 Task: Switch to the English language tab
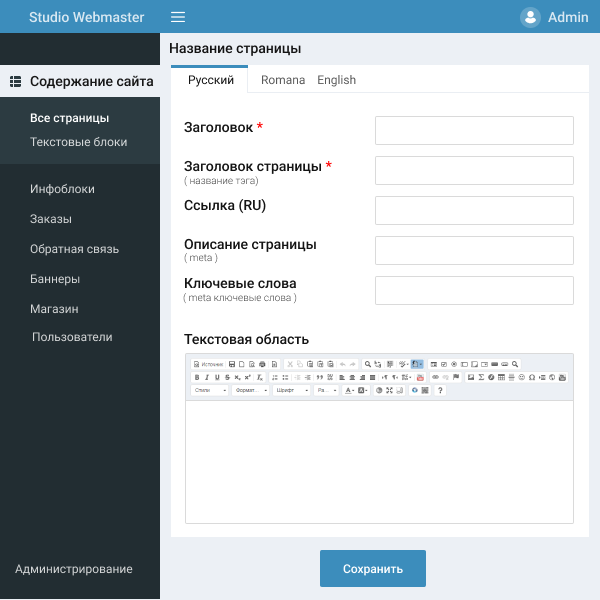336,80
